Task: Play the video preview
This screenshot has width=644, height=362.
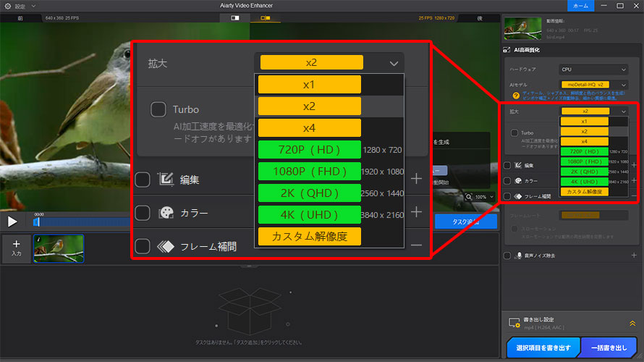Action: pyautogui.click(x=12, y=222)
